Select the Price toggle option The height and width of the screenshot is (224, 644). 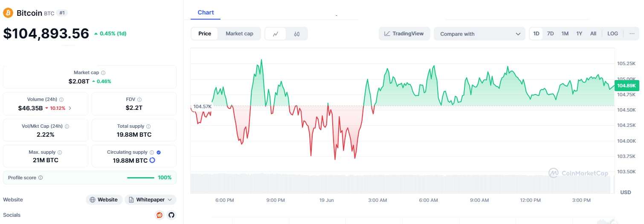205,34
